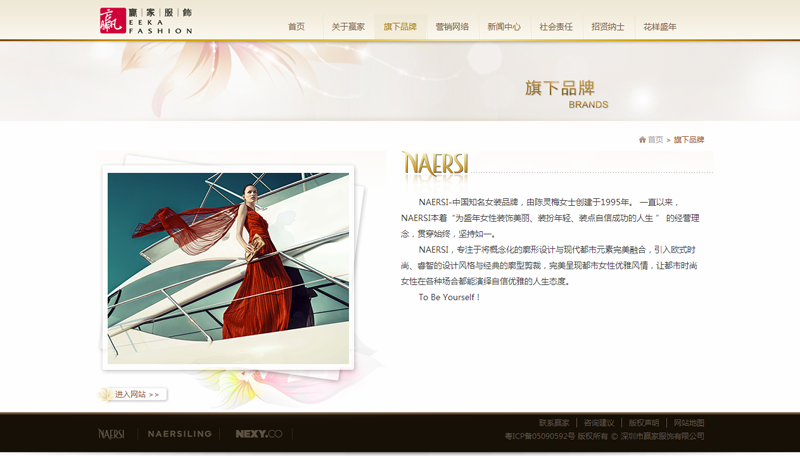This screenshot has width=800, height=456.
Task: Click the gold NAERSI brand heading logo
Action: pos(435,164)
